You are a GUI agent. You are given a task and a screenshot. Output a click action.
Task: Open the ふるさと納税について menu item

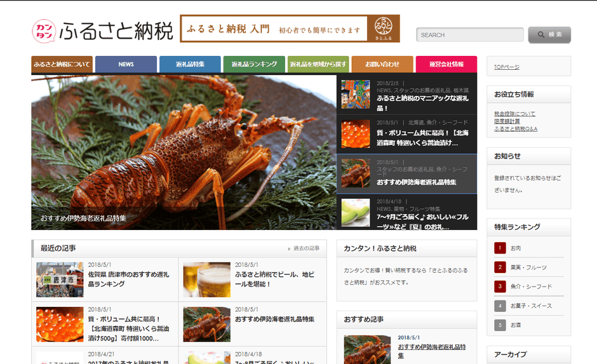62,64
